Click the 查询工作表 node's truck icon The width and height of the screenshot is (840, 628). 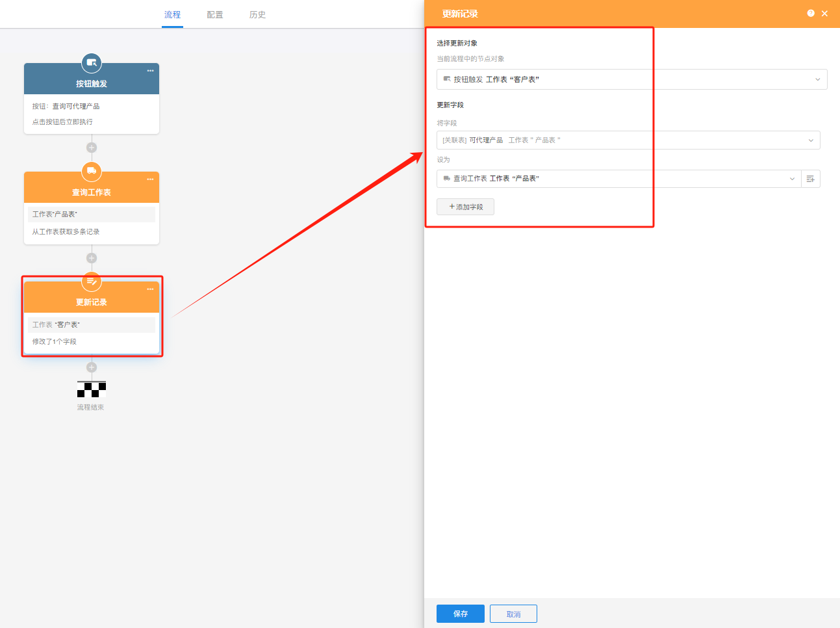click(92, 171)
